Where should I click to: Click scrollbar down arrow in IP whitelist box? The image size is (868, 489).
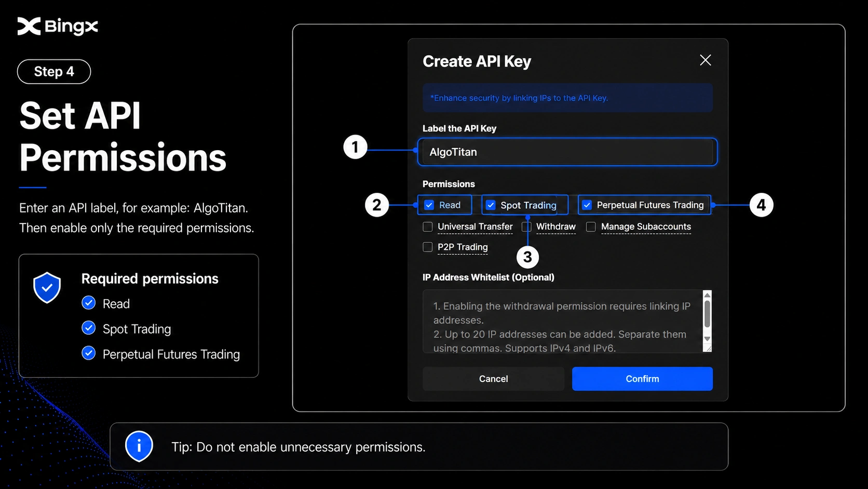707,339
